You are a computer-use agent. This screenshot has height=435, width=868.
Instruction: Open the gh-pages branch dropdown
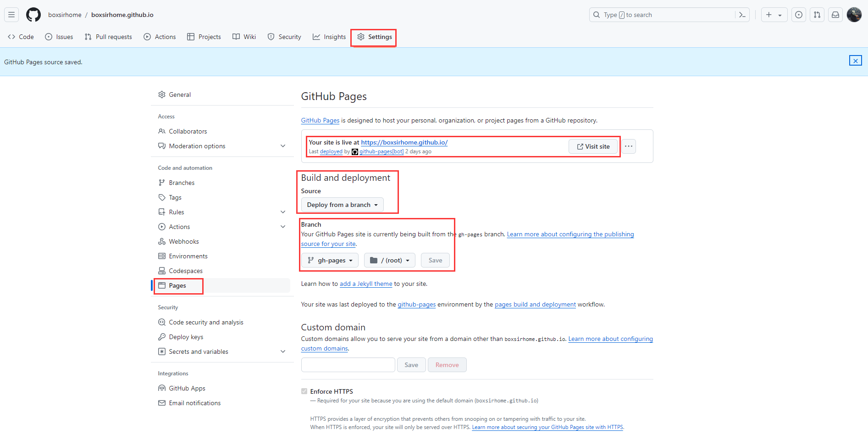(330, 260)
